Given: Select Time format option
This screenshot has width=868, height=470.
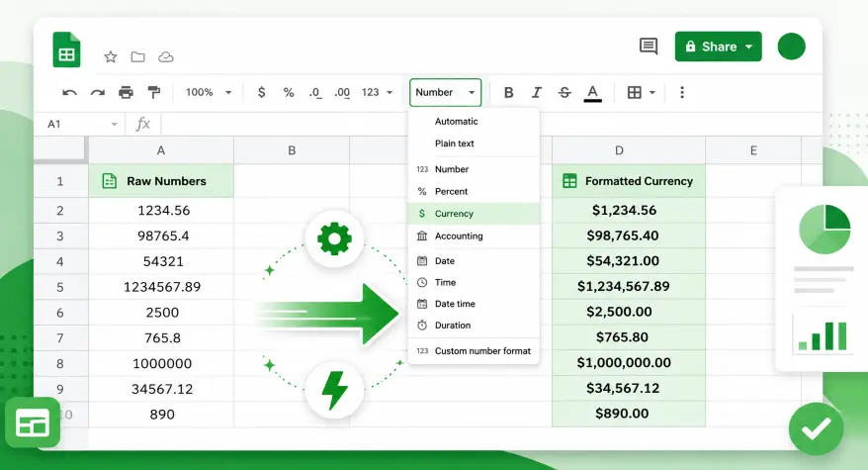Looking at the screenshot, I should point(474,282).
